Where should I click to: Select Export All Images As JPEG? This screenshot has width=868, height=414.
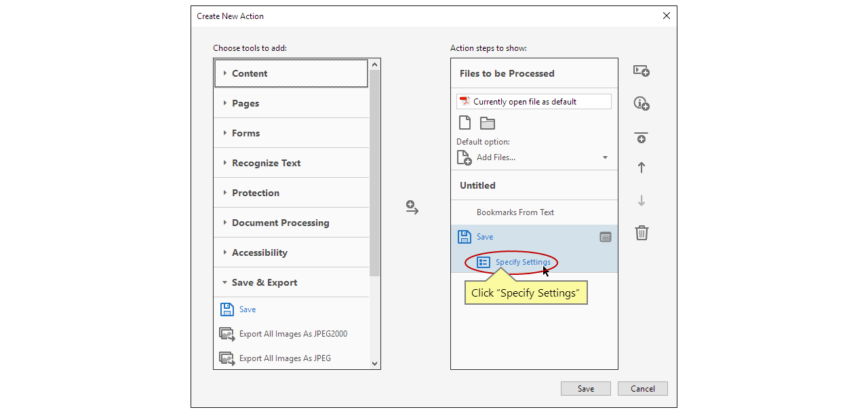pyautogui.click(x=285, y=358)
